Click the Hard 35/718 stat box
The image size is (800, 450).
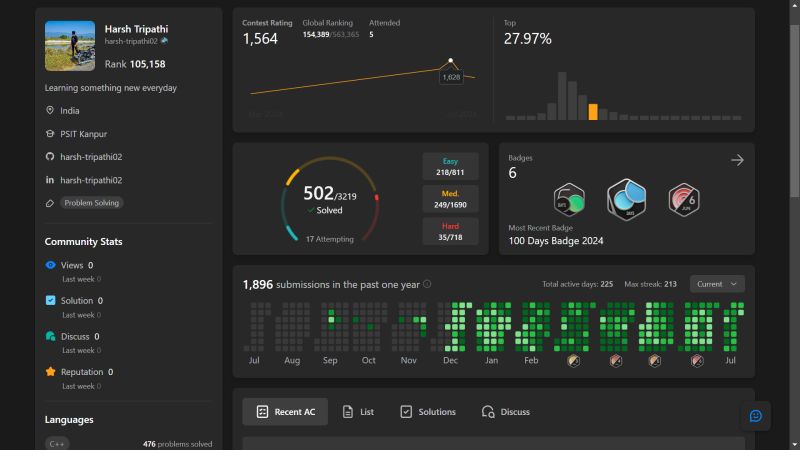450,231
